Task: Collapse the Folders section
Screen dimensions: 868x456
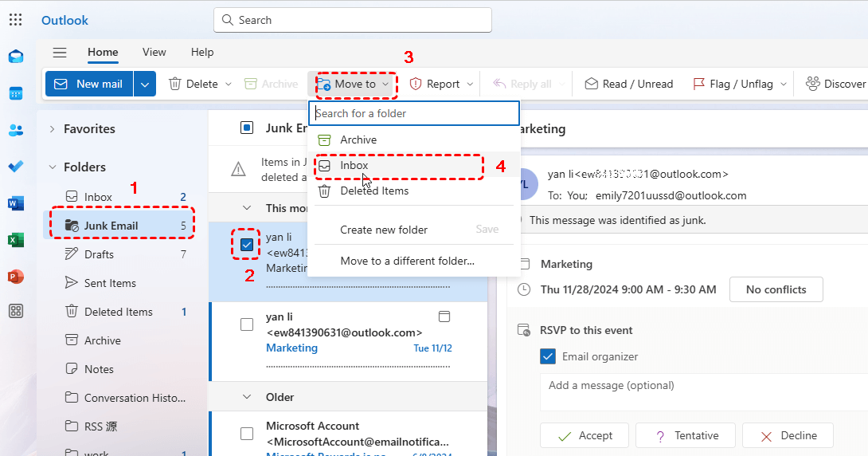Action: (x=52, y=167)
